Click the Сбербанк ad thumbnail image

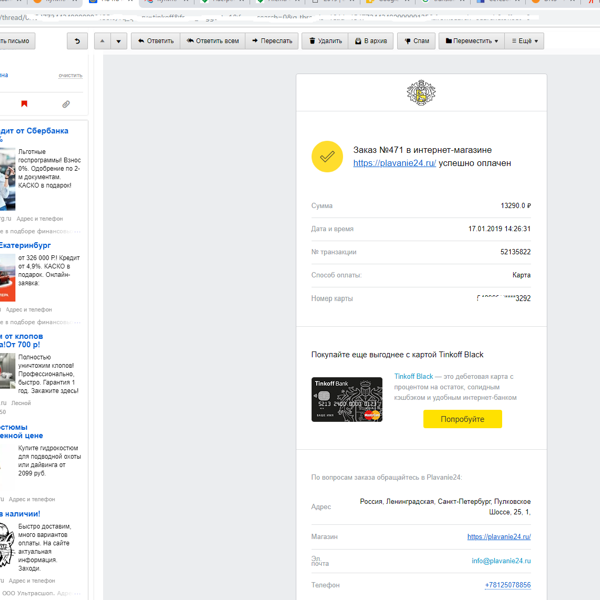coord(8,179)
